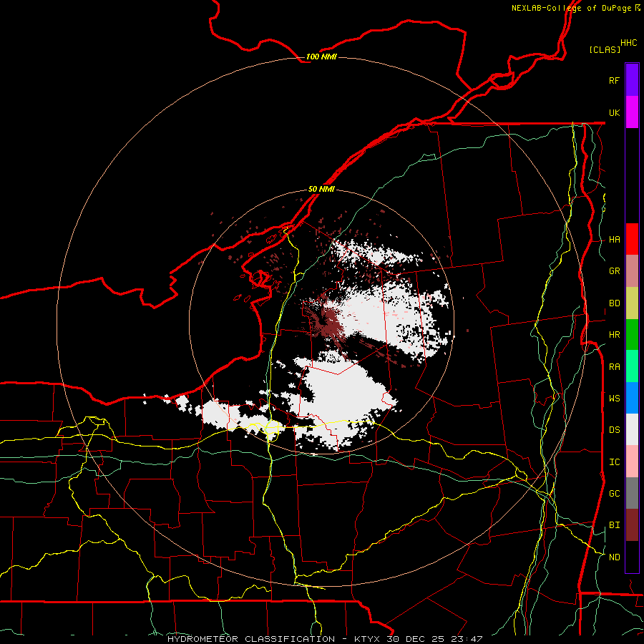Click the DS white legend swatch
Screen dimensions: 644x644
pos(632,429)
